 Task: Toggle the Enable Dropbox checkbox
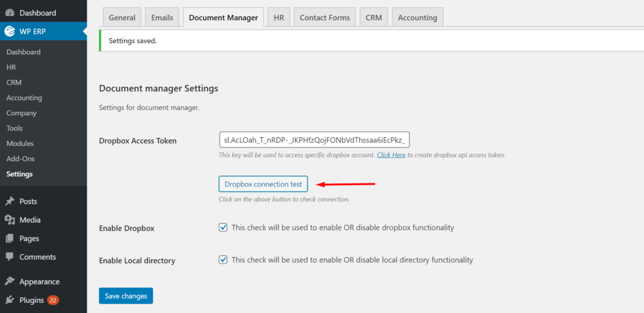pyautogui.click(x=223, y=227)
